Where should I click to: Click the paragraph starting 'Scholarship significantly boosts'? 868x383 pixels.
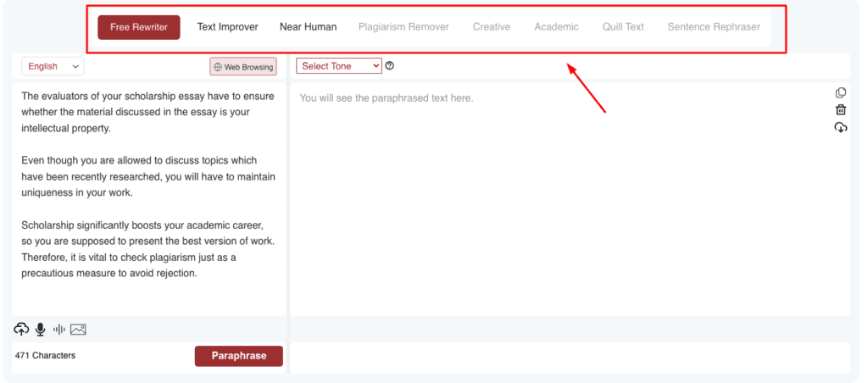coord(148,250)
